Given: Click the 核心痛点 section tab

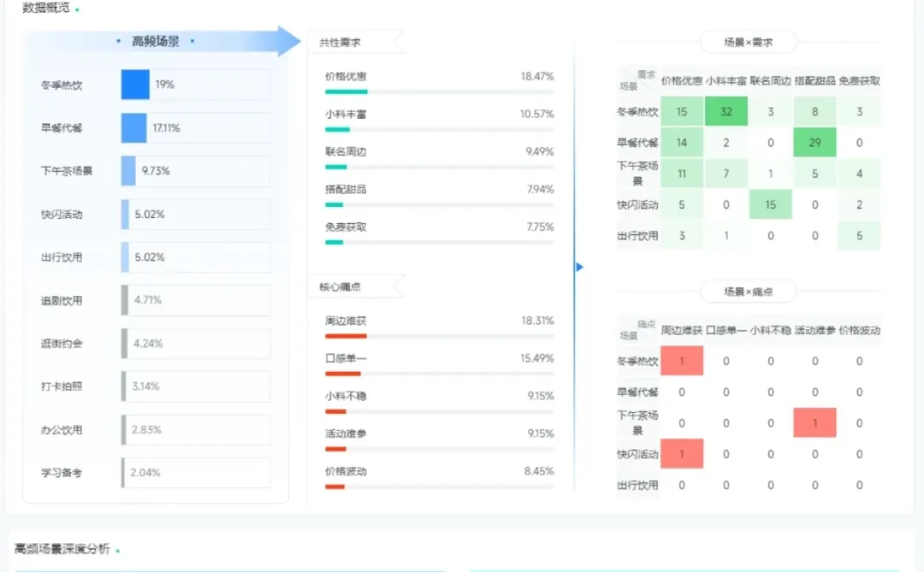Looking at the screenshot, I should [355, 287].
